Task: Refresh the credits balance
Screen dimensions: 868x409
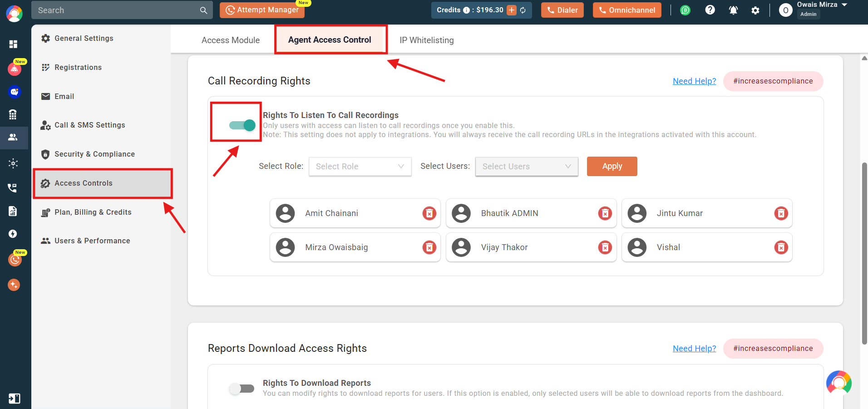Action: click(523, 10)
